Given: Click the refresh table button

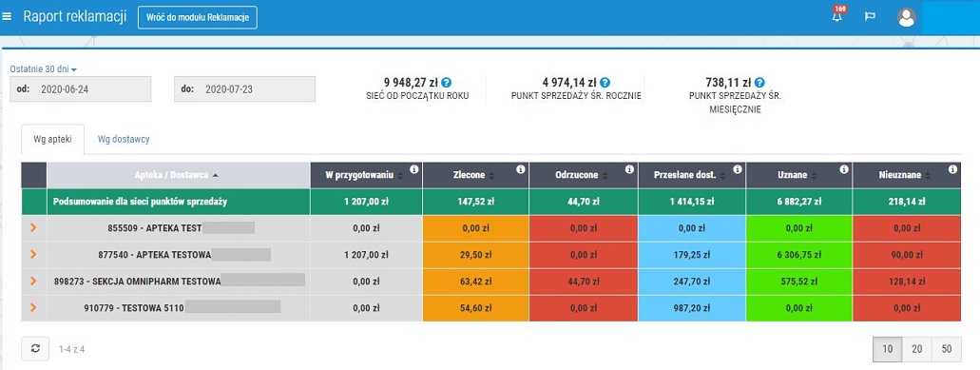Looking at the screenshot, I should (x=35, y=349).
